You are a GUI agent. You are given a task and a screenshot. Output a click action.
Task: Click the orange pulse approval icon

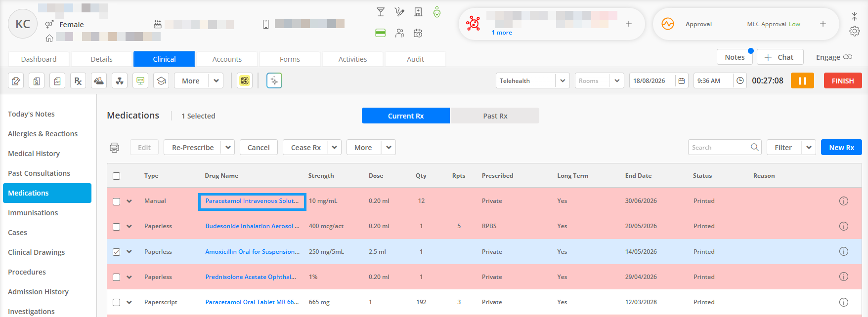coord(668,24)
